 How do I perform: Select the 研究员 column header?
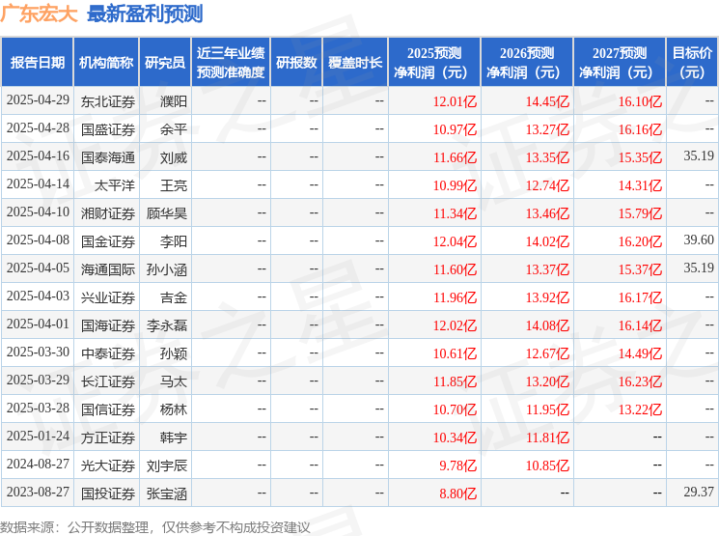coord(165,62)
